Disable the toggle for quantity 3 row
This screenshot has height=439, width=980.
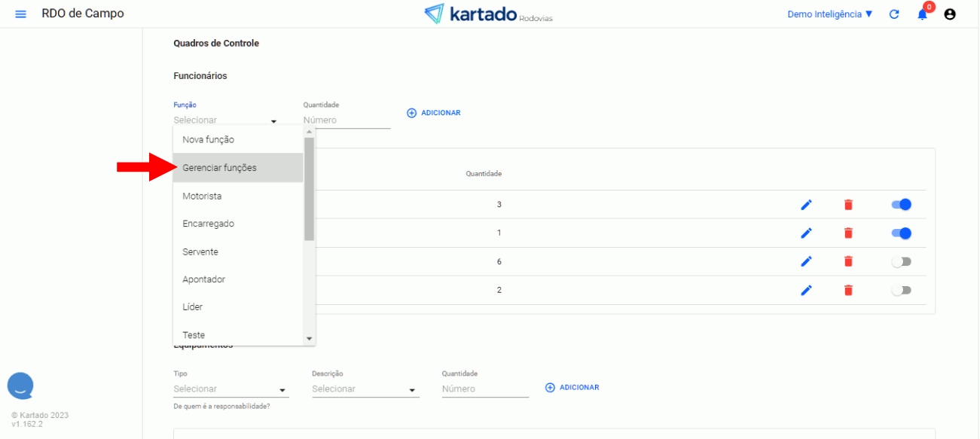coord(901,205)
